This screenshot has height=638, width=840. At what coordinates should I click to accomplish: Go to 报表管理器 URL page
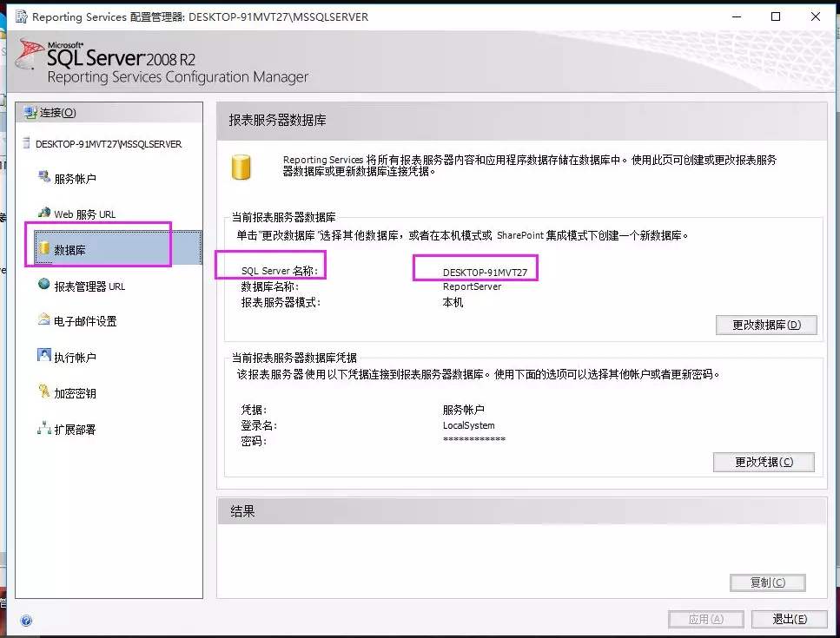tap(89, 286)
